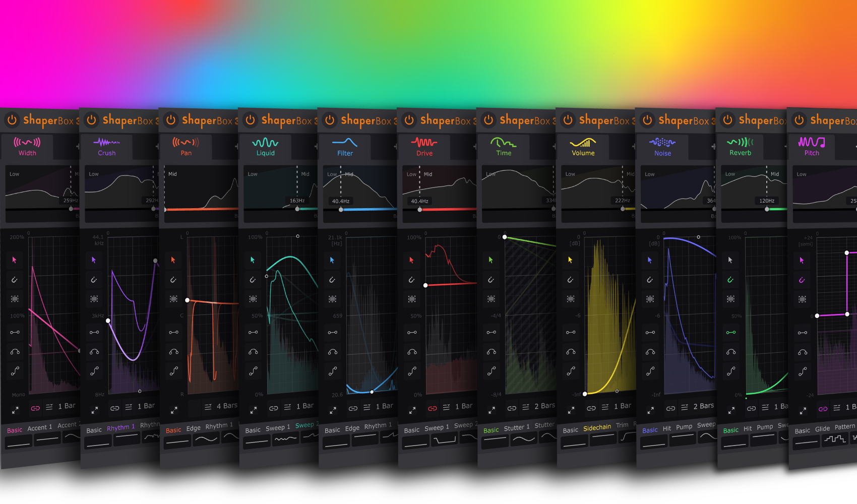Toggle the red link icon in Drive panel
This screenshot has width=857, height=504.
tap(432, 408)
